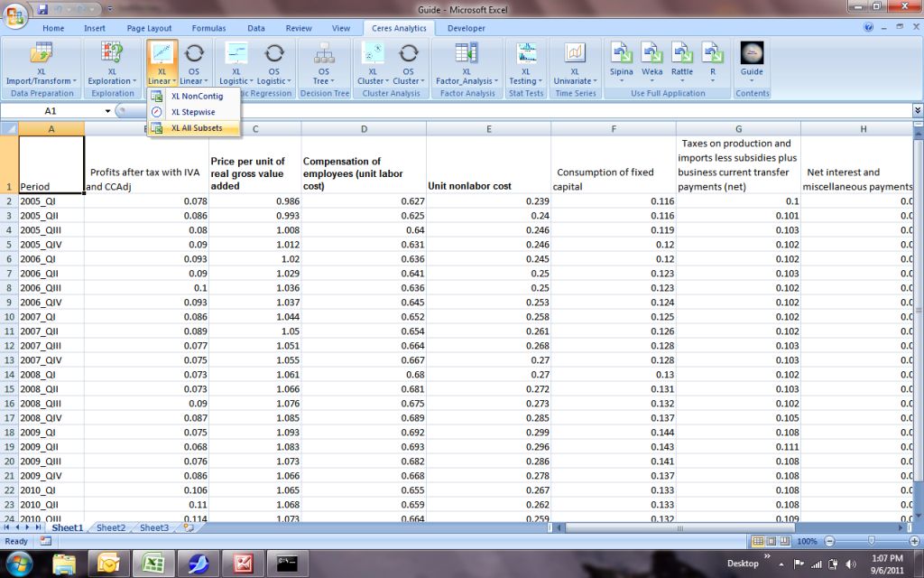Viewport: 924px width, 578px height.
Task: Open the Data ribbon tab
Action: coord(255,28)
